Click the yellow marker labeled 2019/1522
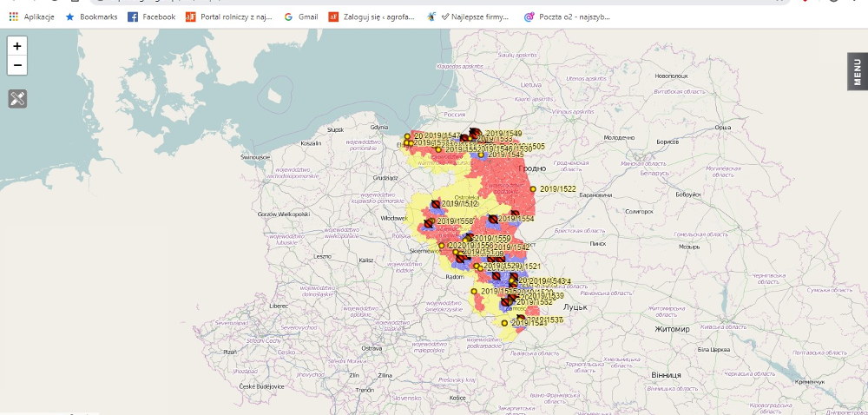868x415 pixels. 535,188
